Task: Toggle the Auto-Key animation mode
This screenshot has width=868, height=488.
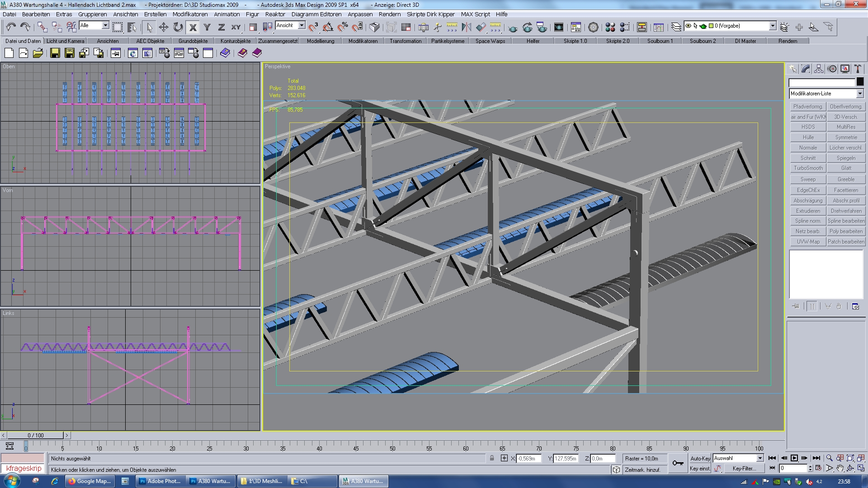Action: 700,458
